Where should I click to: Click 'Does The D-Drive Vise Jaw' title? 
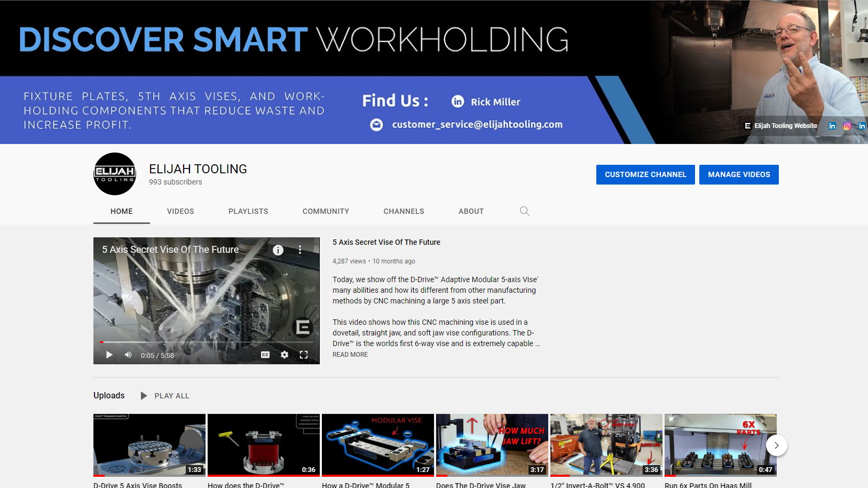[x=481, y=485]
